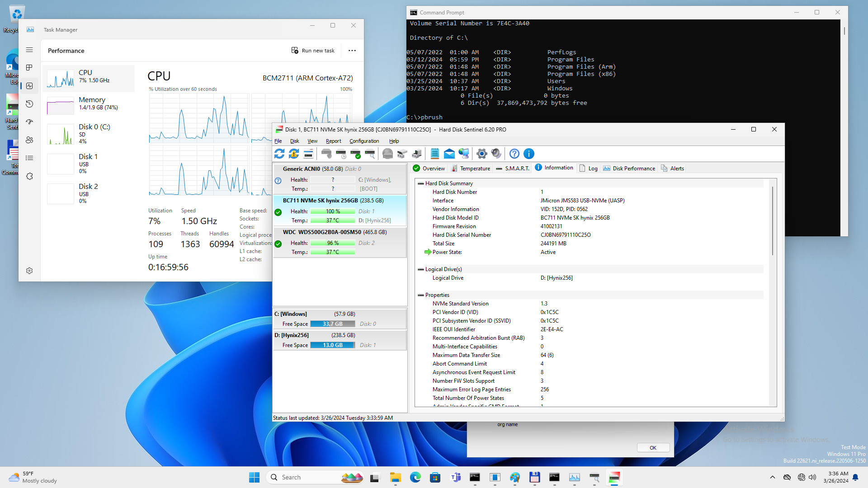The height and width of the screenshot is (488, 868).
Task: Open Task Manager settings gear icon
Action: point(29,271)
